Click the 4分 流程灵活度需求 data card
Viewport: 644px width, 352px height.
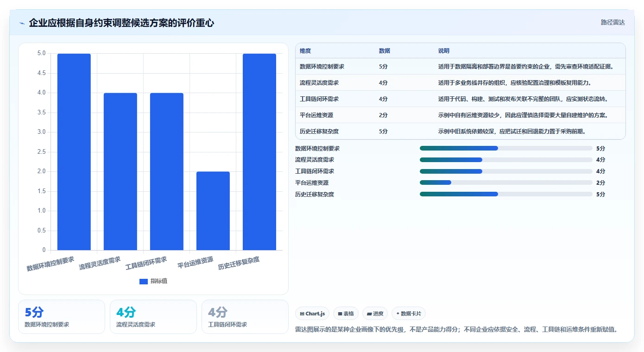[153, 317]
